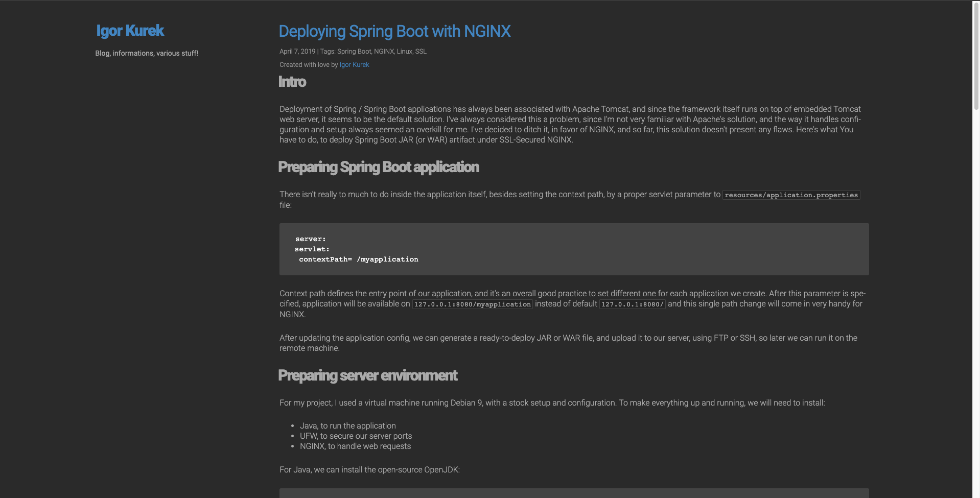
Task: Open the Deploying Spring Boot with NGINX title
Action: point(394,31)
